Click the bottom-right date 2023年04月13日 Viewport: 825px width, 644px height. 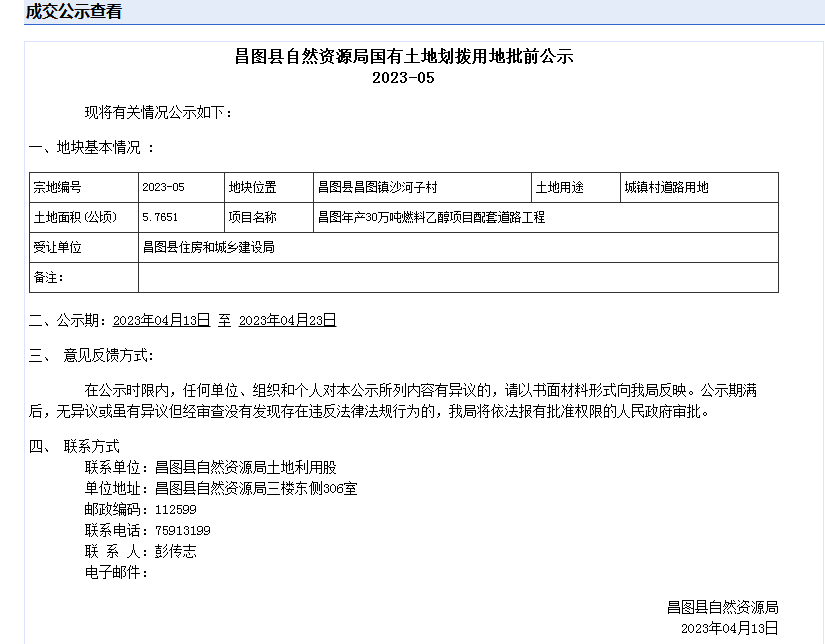(729, 628)
